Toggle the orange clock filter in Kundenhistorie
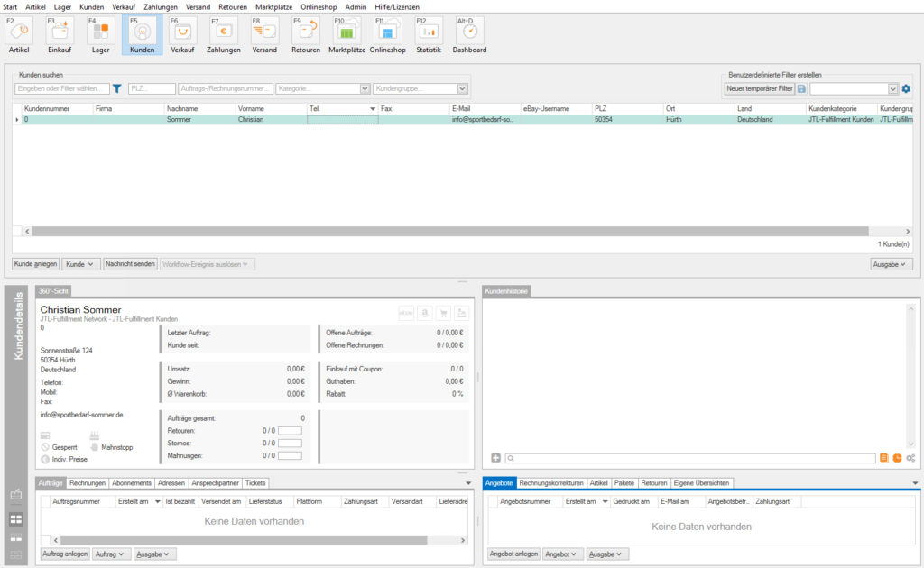The height and width of the screenshot is (568, 924). [897, 459]
